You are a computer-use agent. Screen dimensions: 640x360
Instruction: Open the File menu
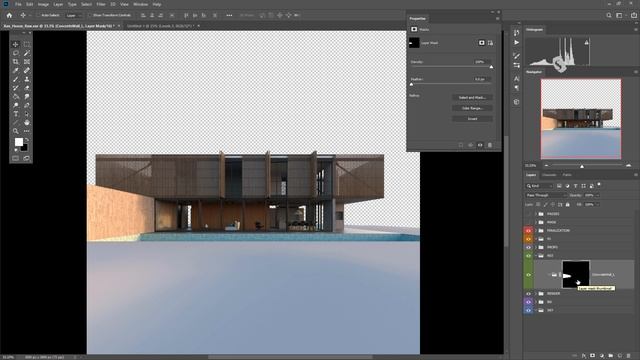pos(18,4)
